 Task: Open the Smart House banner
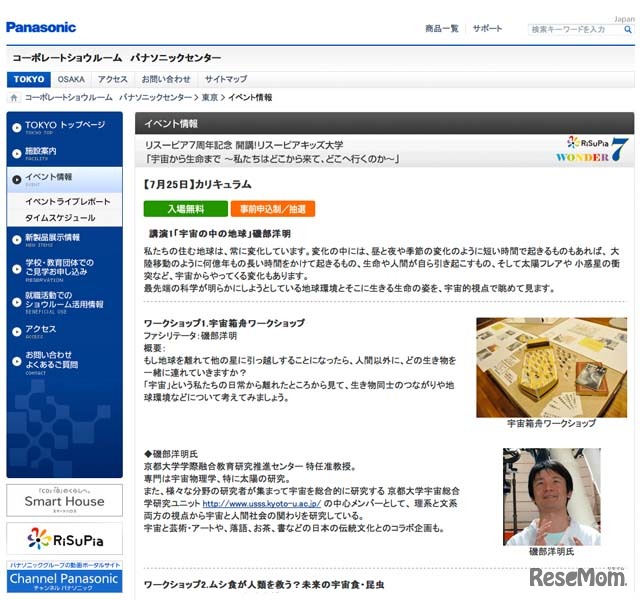pyautogui.click(x=64, y=500)
